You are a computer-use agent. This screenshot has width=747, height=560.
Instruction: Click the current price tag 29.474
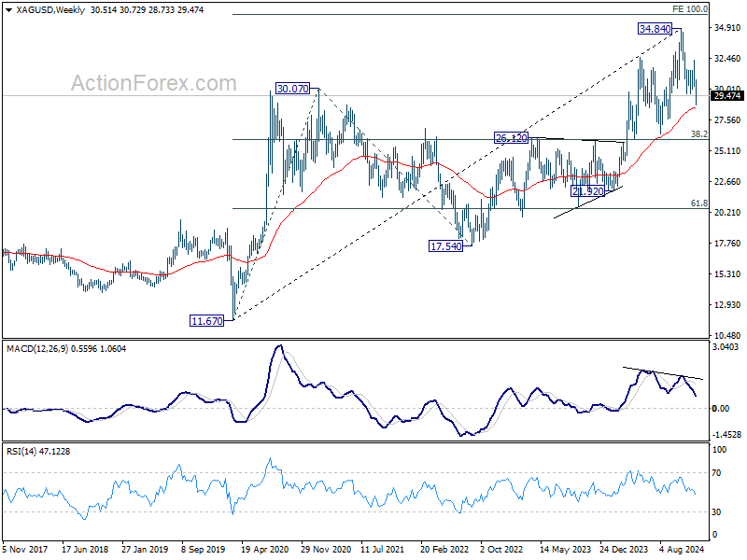click(x=727, y=96)
